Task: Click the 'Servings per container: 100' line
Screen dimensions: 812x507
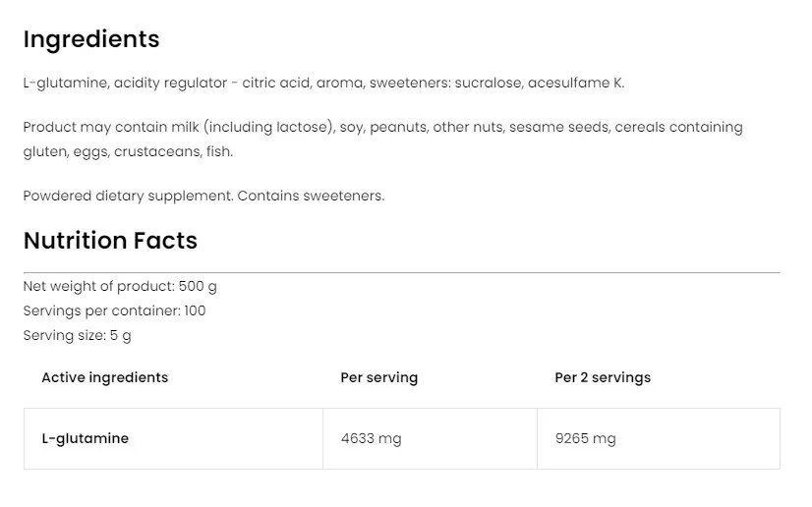Action: point(114,310)
